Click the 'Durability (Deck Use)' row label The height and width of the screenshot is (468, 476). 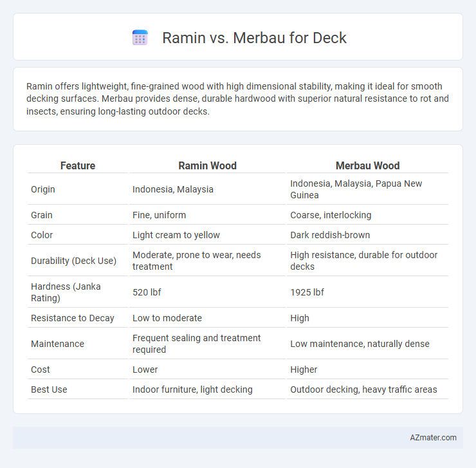click(x=73, y=261)
